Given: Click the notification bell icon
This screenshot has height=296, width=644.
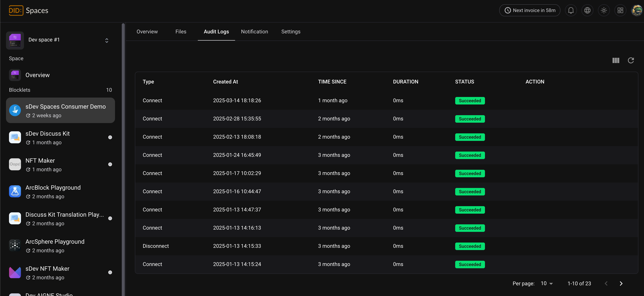Looking at the screenshot, I should click(571, 11).
